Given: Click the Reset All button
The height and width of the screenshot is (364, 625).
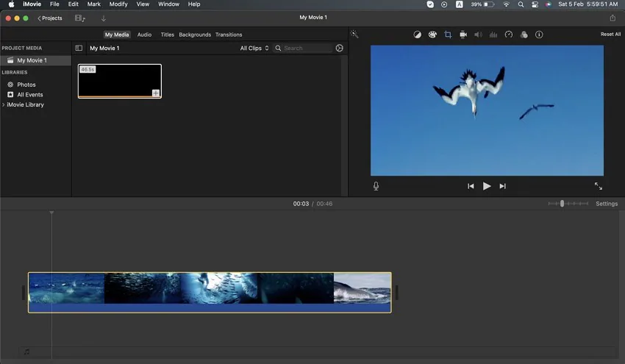Looking at the screenshot, I should point(610,35).
